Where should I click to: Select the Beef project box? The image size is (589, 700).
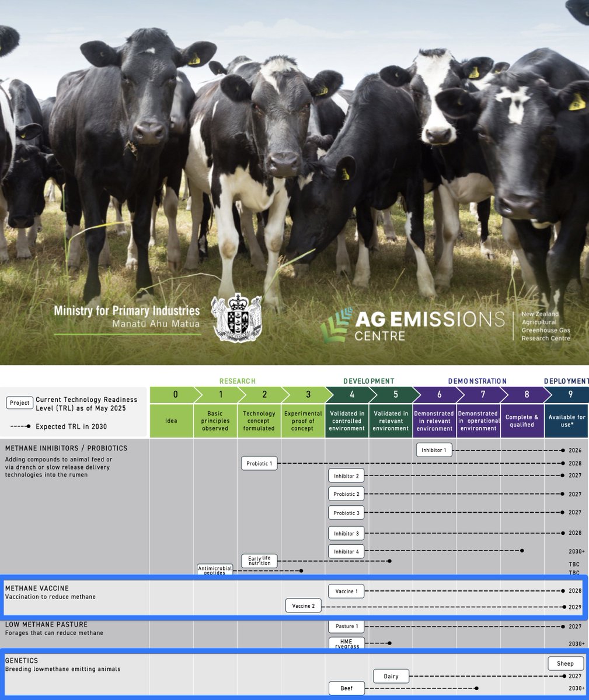coord(347,688)
